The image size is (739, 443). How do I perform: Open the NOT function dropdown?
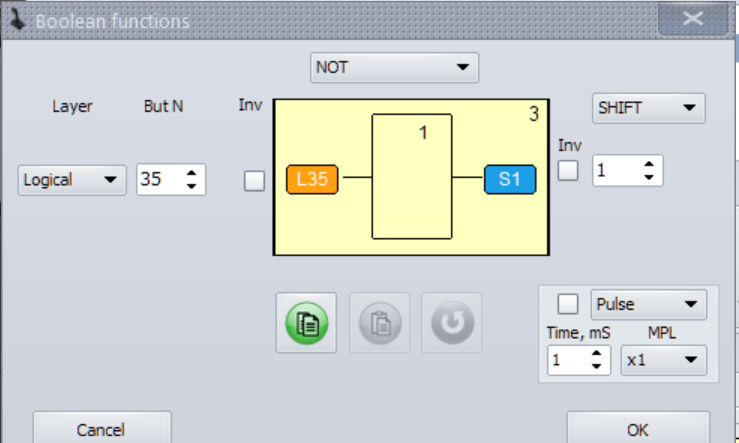[x=395, y=68]
